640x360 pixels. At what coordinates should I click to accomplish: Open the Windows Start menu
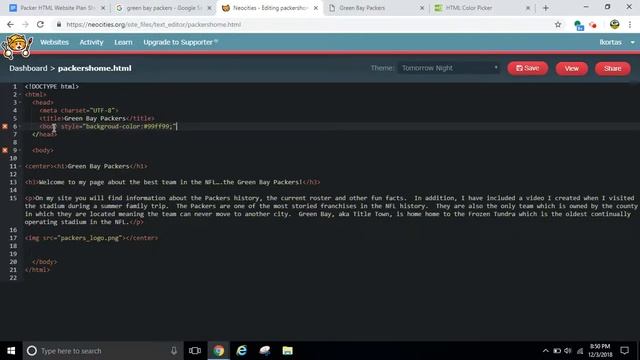point(11,351)
